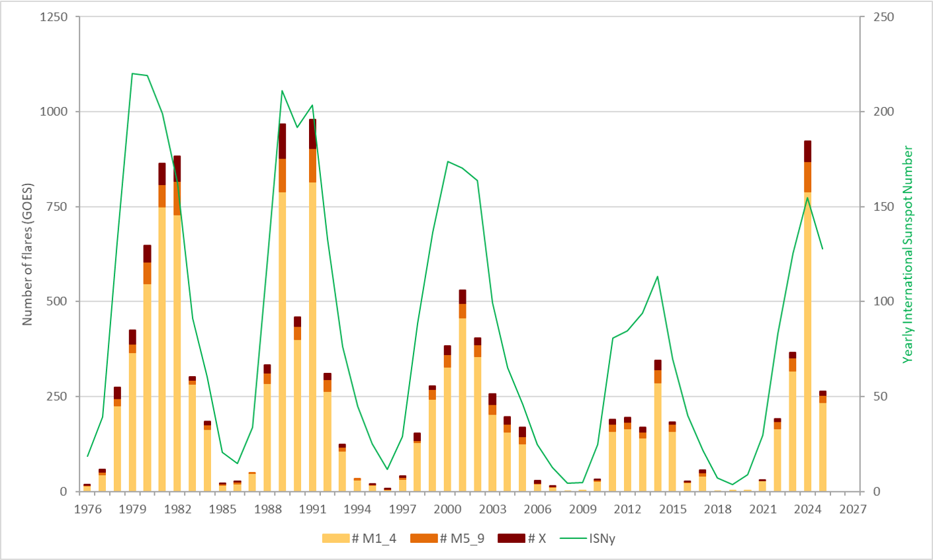Image resolution: width=933 pixels, height=560 pixels.
Task: Click the dark red # X legend swatch
Action: pyautogui.click(x=511, y=538)
